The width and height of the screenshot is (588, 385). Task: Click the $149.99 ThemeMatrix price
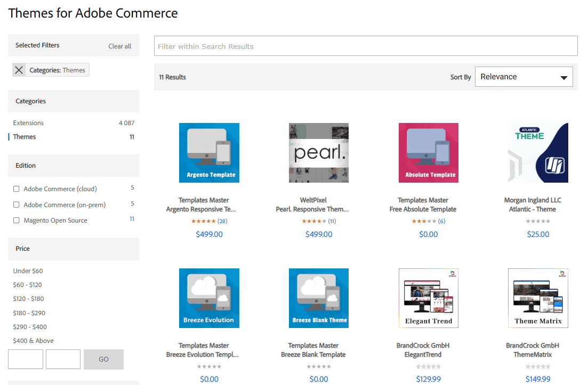[538, 379]
